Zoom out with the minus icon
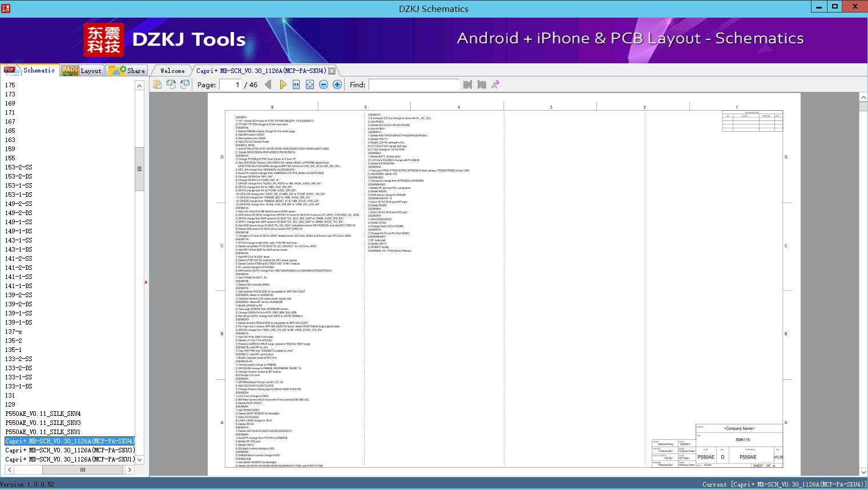The height and width of the screenshot is (490, 868). [x=324, y=84]
